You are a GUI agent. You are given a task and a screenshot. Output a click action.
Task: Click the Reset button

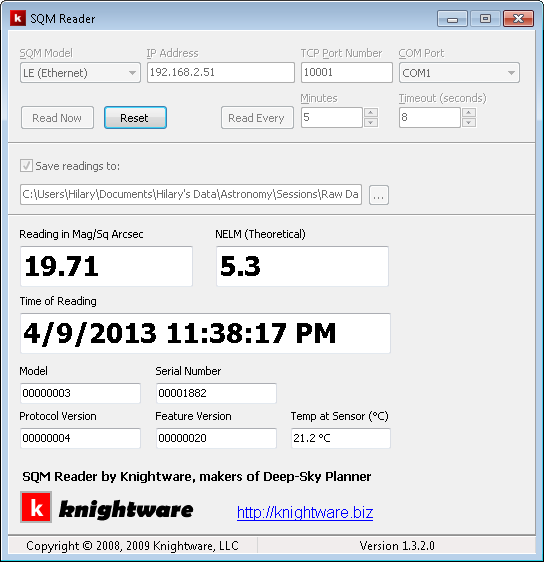click(135, 118)
